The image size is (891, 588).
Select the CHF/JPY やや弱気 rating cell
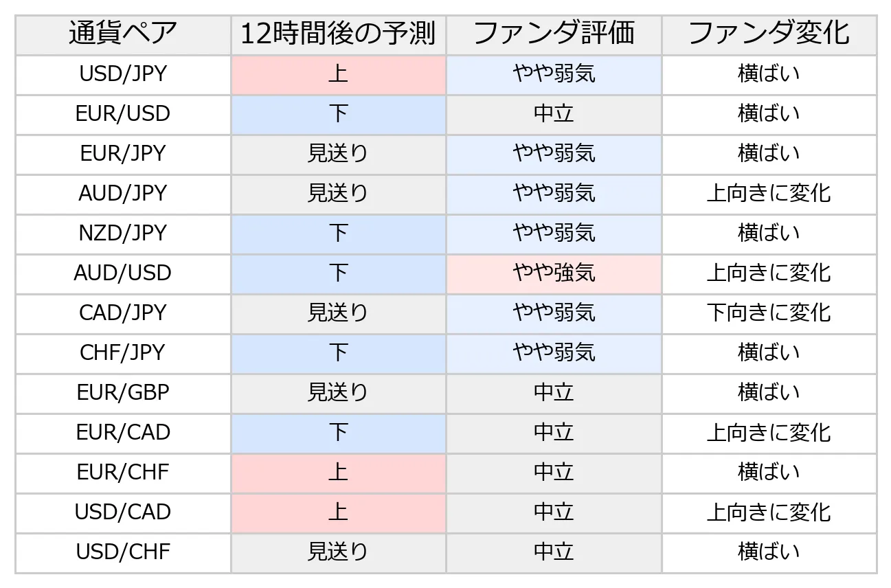tap(554, 353)
